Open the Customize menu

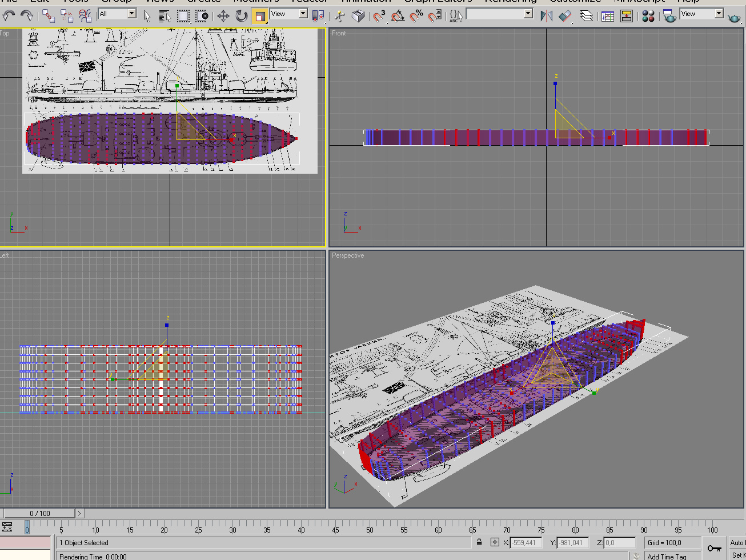pyautogui.click(x=575, y=1)
